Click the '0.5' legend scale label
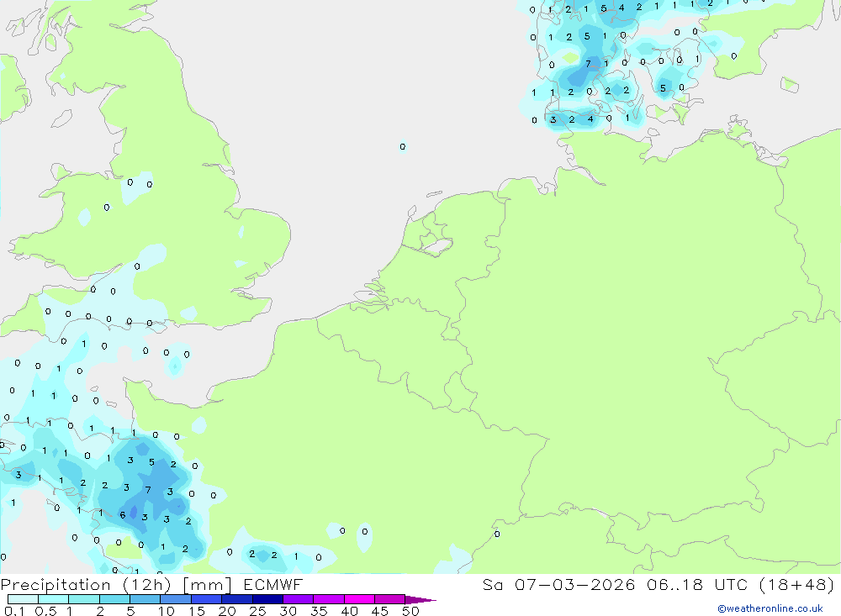841x616 pixels. coord(45,611)
